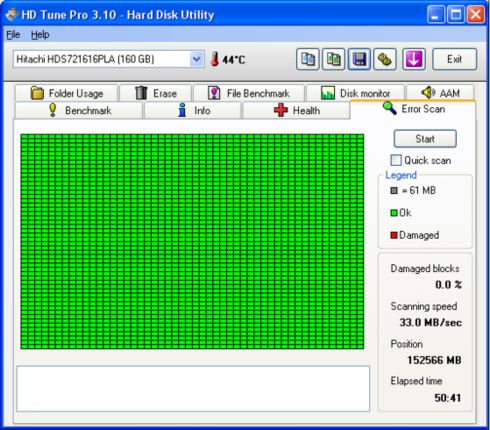
Task: Click the red Damaged legend swatch
Action: [x=394, y=235]
